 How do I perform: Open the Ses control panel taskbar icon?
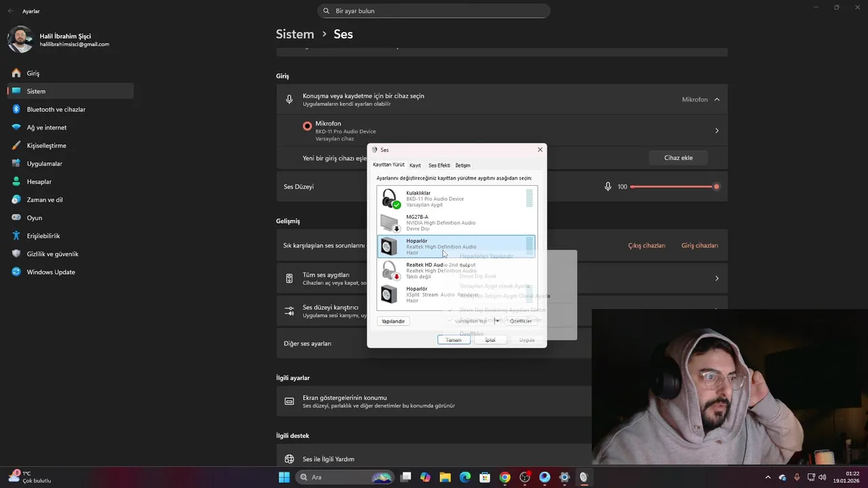(x=583, y=477)
